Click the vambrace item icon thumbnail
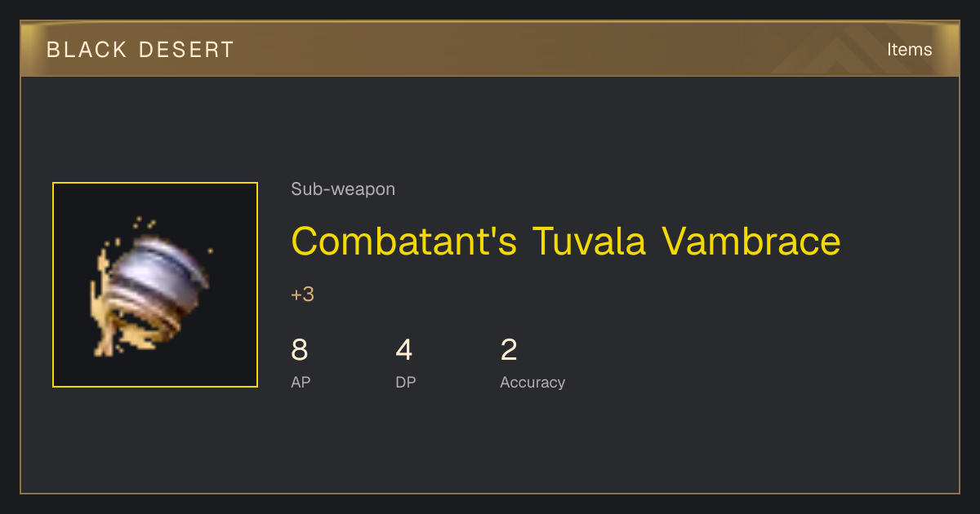980x514 pixels. pyautogui.click(x=155, y=285)
